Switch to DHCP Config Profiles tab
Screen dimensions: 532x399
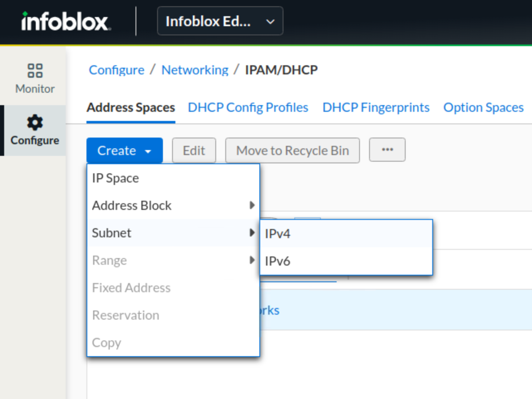248,108
